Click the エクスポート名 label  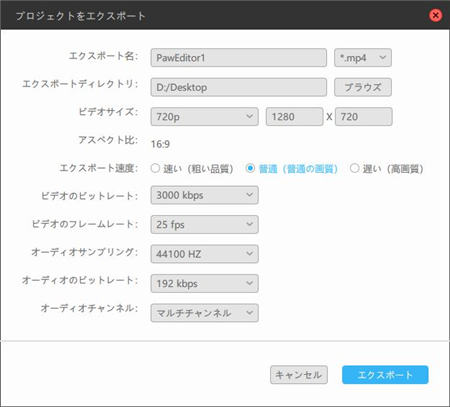(103, 56)
